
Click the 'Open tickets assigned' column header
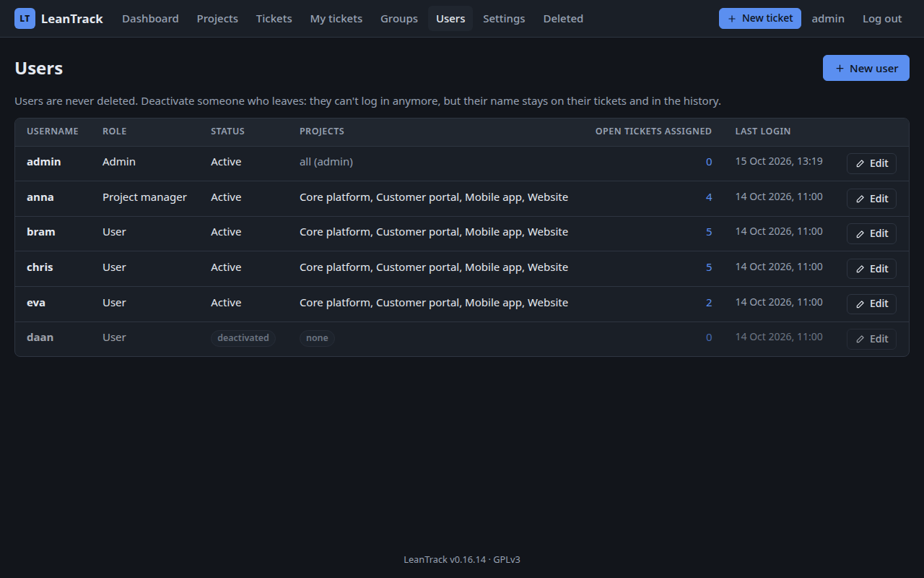click(653, 131)
